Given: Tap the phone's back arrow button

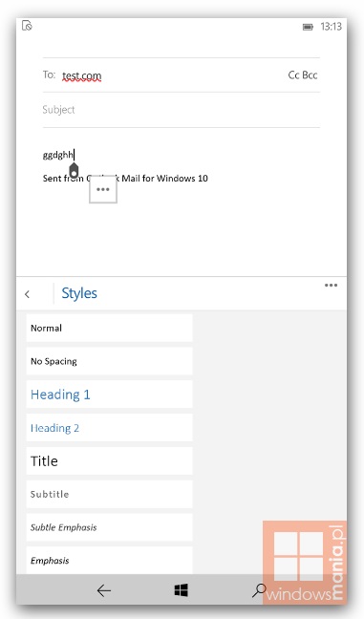Looking at the screenshot, I should (x=104, y=590).
